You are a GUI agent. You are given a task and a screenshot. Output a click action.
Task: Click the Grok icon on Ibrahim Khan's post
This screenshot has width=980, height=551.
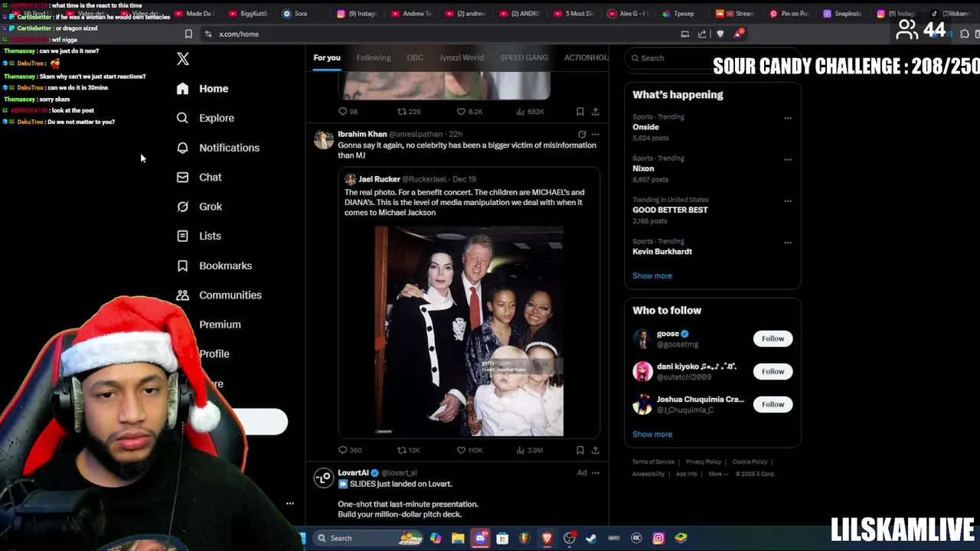(582, 134)
